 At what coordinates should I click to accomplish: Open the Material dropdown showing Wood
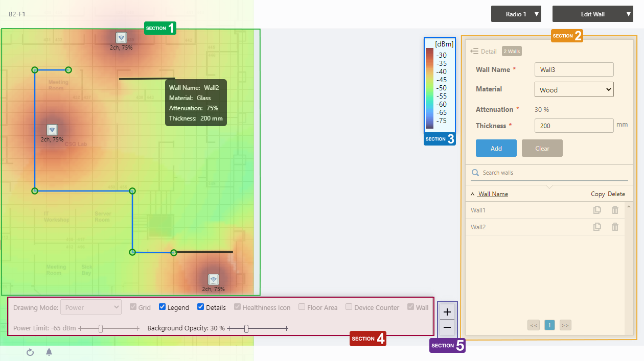click(574, 90)
